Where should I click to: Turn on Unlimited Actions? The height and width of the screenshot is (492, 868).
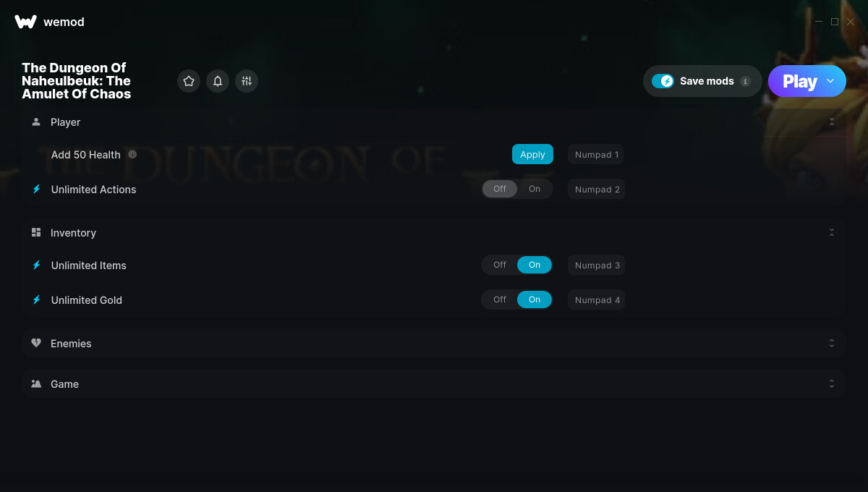[x=535, y=189]
